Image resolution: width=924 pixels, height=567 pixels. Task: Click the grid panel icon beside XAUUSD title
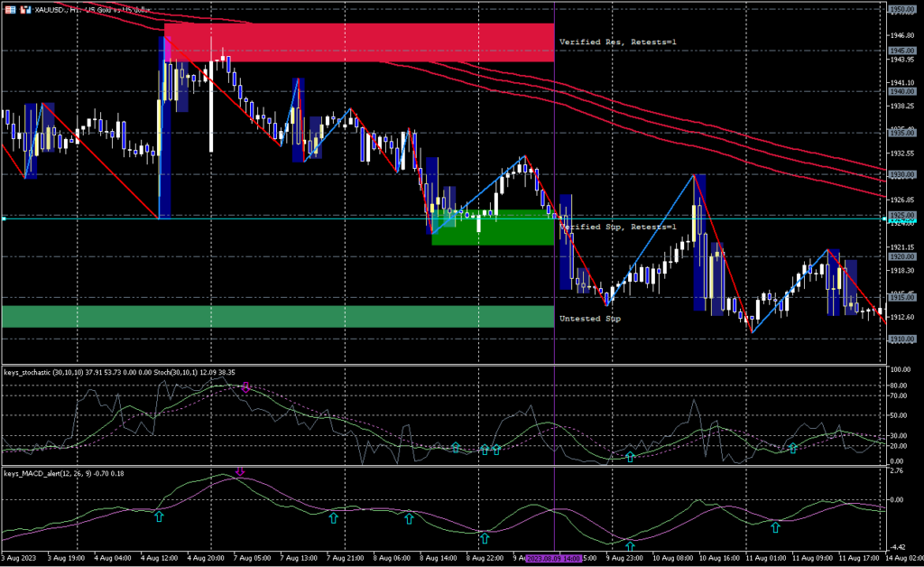[9, 8]
